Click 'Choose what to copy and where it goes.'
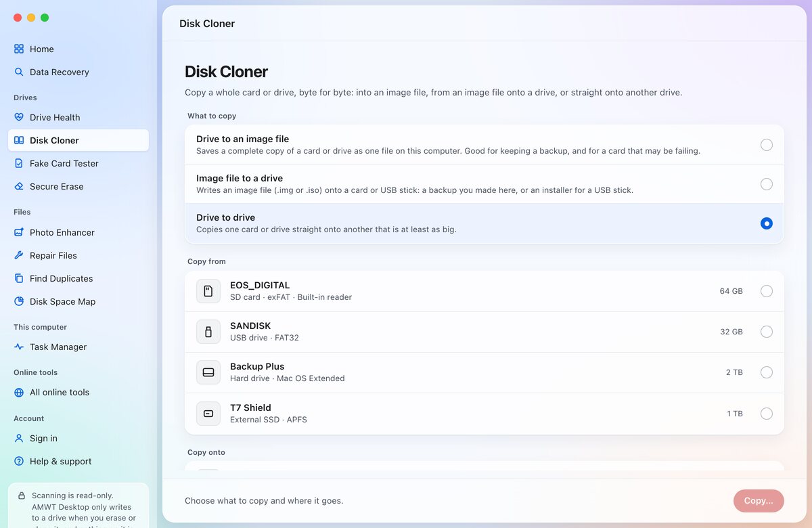This screenshot has height=528, width=812. (x=264, y=501)
